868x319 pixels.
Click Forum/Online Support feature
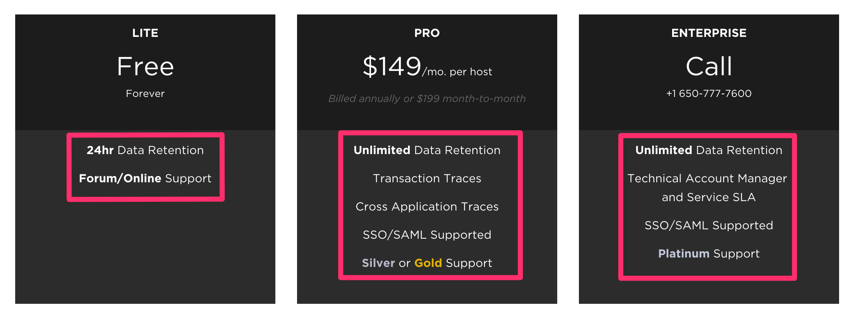pyautogui.click(x=145, y=178)
